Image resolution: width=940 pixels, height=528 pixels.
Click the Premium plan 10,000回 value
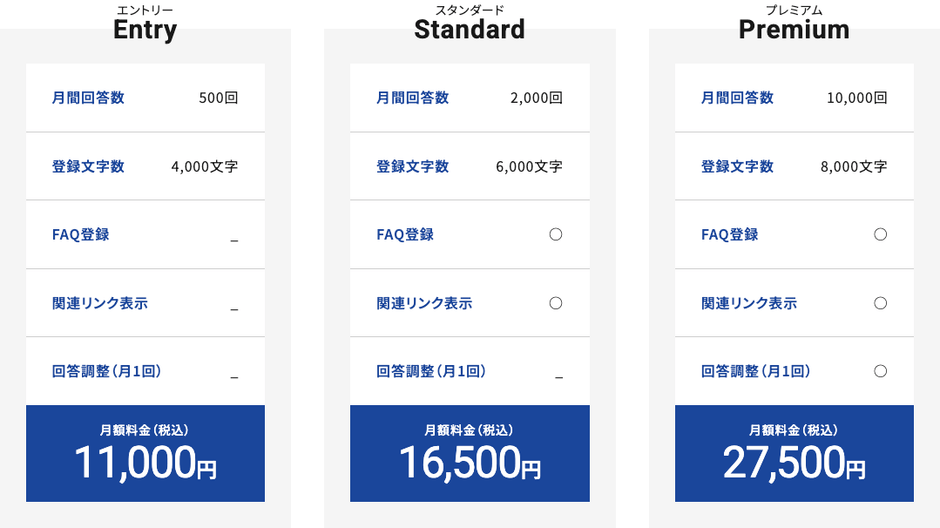[x=857, y=98]
